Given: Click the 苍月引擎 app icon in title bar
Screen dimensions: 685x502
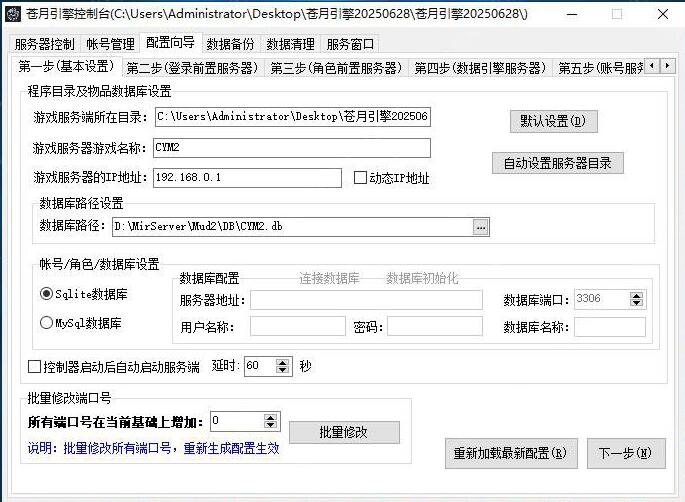Looking at the screenshot, I should 13,14.
